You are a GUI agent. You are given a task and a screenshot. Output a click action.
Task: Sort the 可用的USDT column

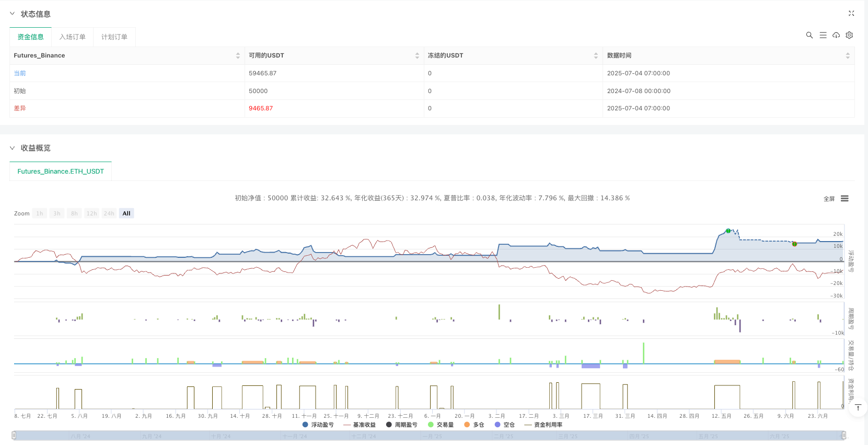[x=416, y=55]
